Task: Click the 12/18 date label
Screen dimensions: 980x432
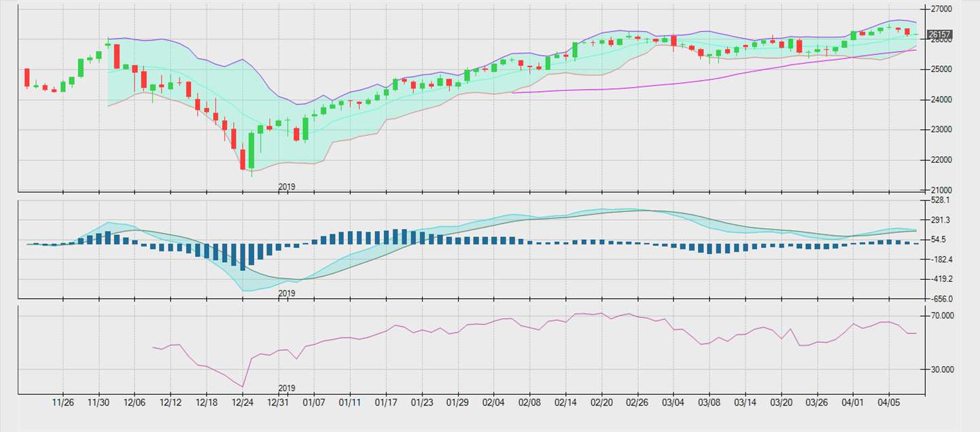Action: click(x=207, y=401)
